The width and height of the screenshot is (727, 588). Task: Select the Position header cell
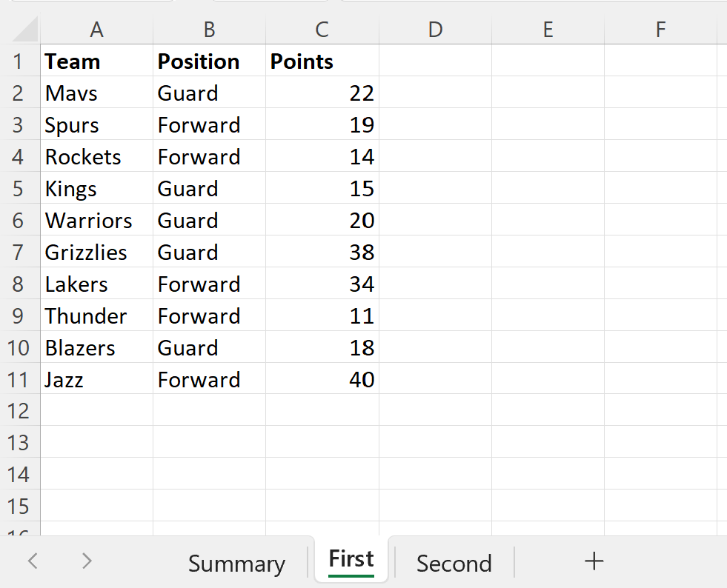click(x=210, y=61)
